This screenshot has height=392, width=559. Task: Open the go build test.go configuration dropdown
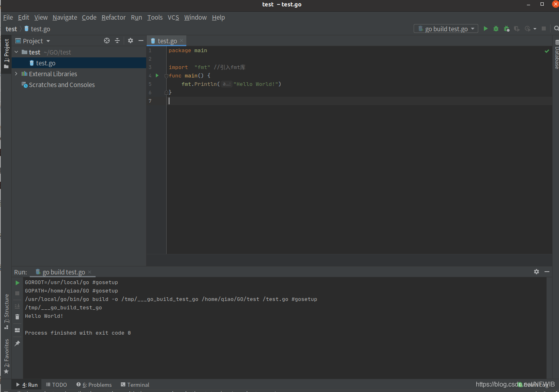446,28
